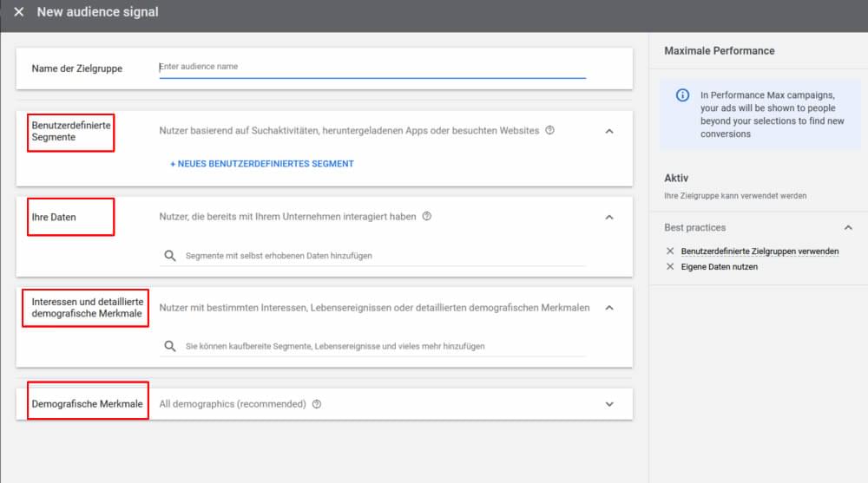Open help icon for Benutzerdefinierte Segmente description
868x483 pixels.
(x=549, y=131)
